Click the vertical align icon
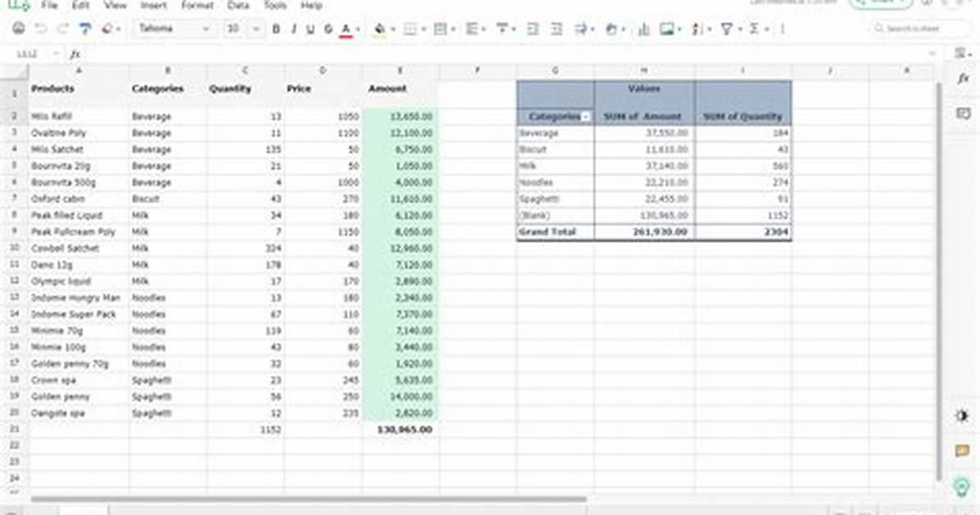Viewport: 980px width, 515px height. [501, 29]
